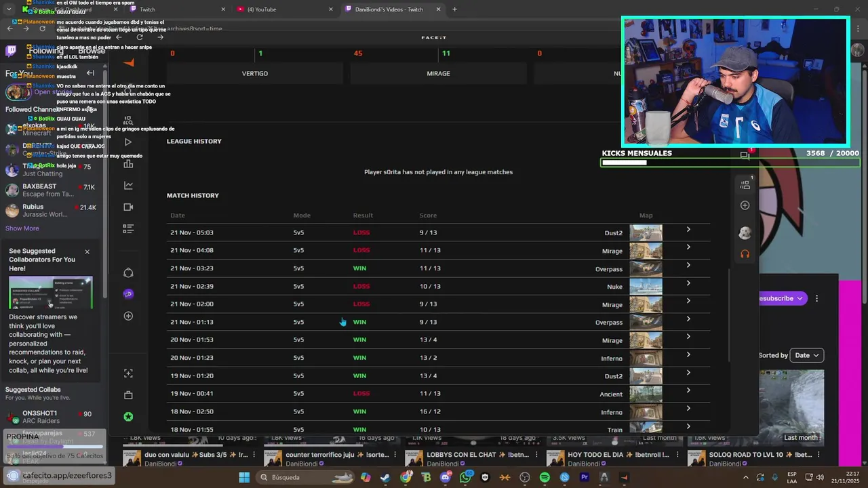Open the FACEIT sidebar circular club icon

[128, 272]
